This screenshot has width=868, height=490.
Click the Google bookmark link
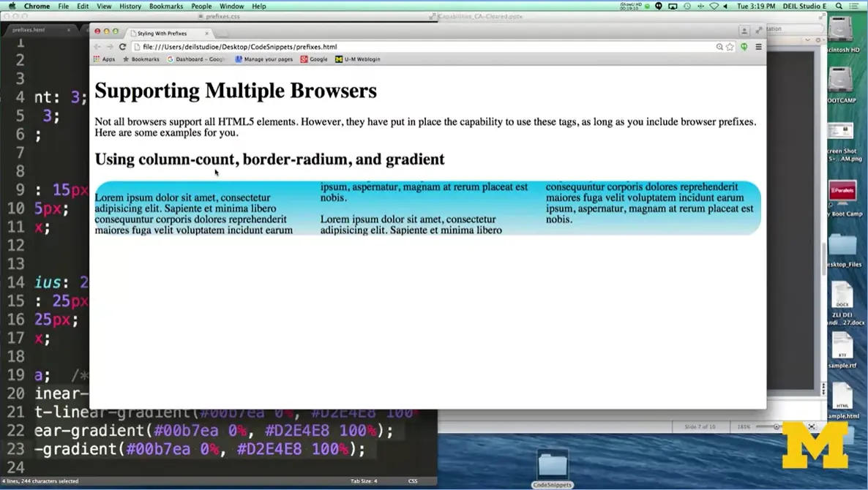click(314, 59)
